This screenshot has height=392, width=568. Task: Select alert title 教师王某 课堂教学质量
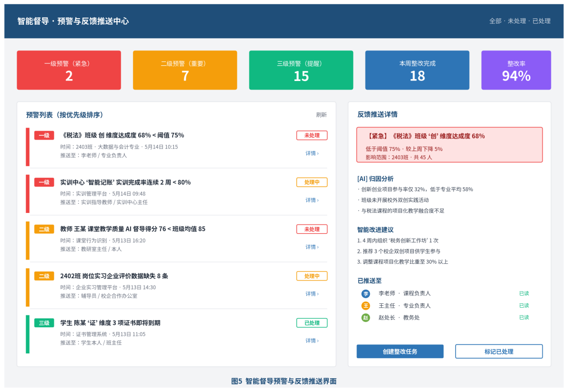click(132, 229)
